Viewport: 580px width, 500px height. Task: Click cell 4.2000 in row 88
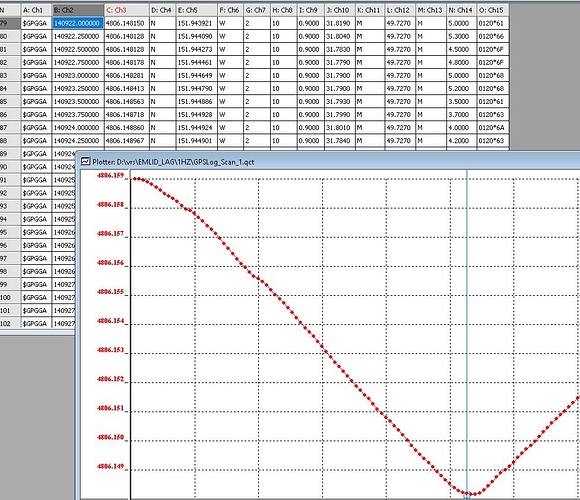coord(462,141)
